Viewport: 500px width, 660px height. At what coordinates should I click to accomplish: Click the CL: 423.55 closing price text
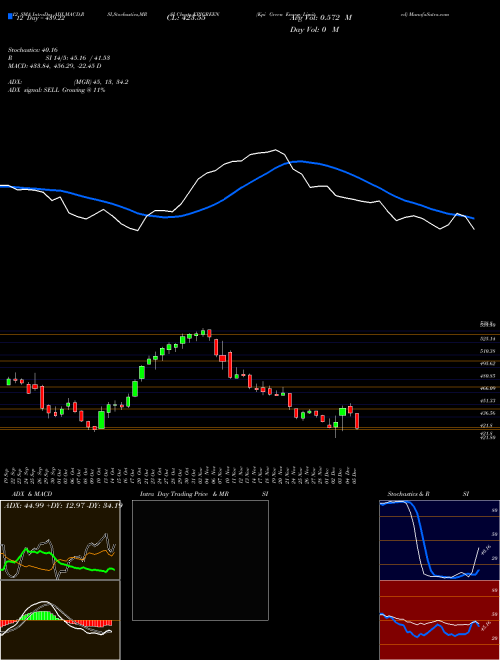[186, 18]
